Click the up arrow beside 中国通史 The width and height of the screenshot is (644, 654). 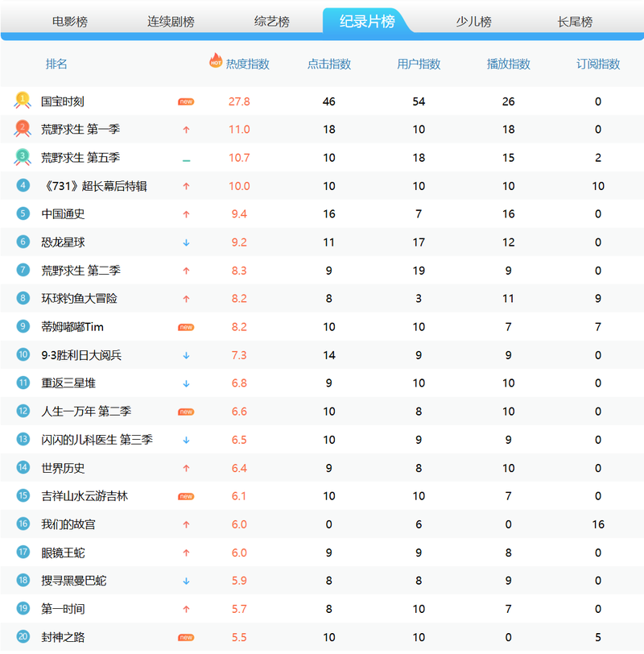(x=186, y=214)
